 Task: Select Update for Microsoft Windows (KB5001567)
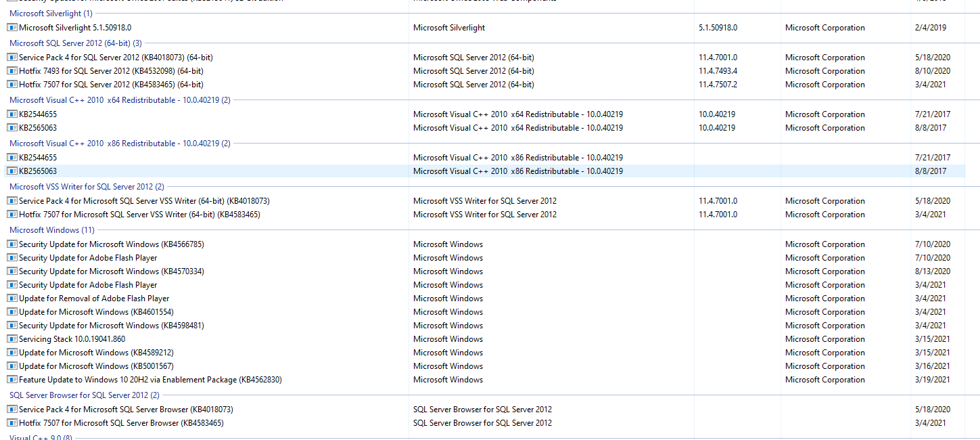pos(96,366)
